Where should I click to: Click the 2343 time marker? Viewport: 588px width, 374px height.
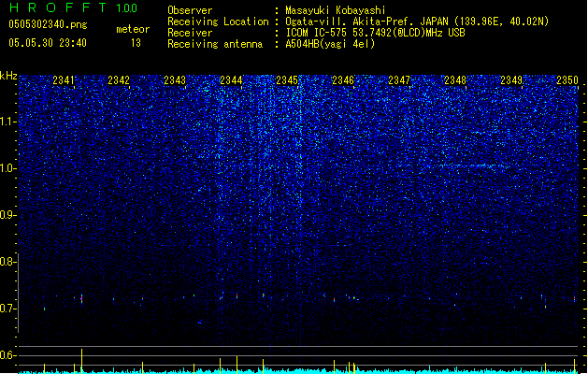coord(175,80)
